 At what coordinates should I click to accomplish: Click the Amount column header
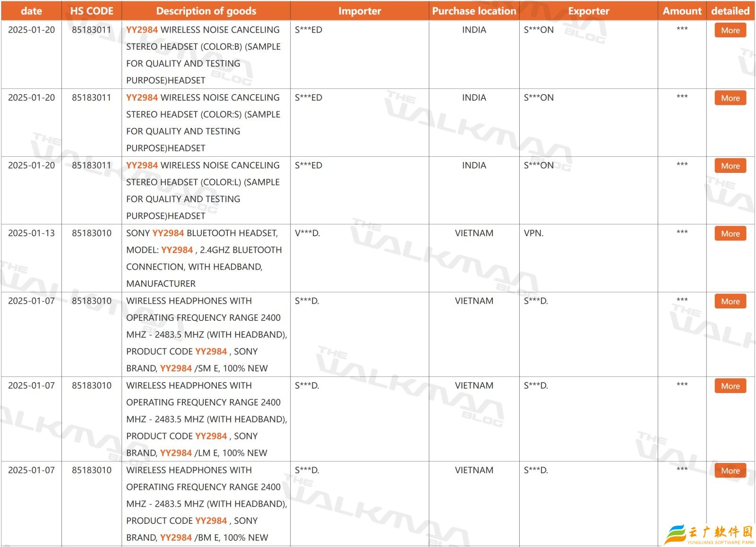[682, 11]
